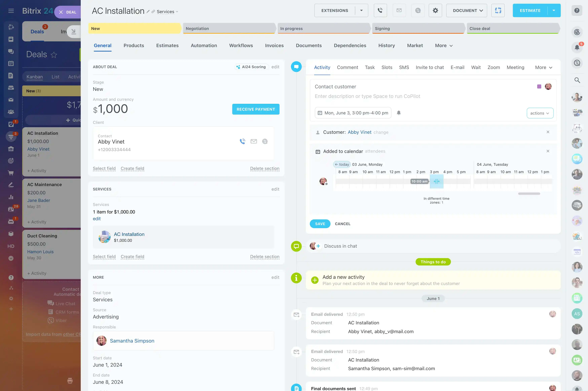Toggle favorite star next to Deals

(x=54, y=55)
